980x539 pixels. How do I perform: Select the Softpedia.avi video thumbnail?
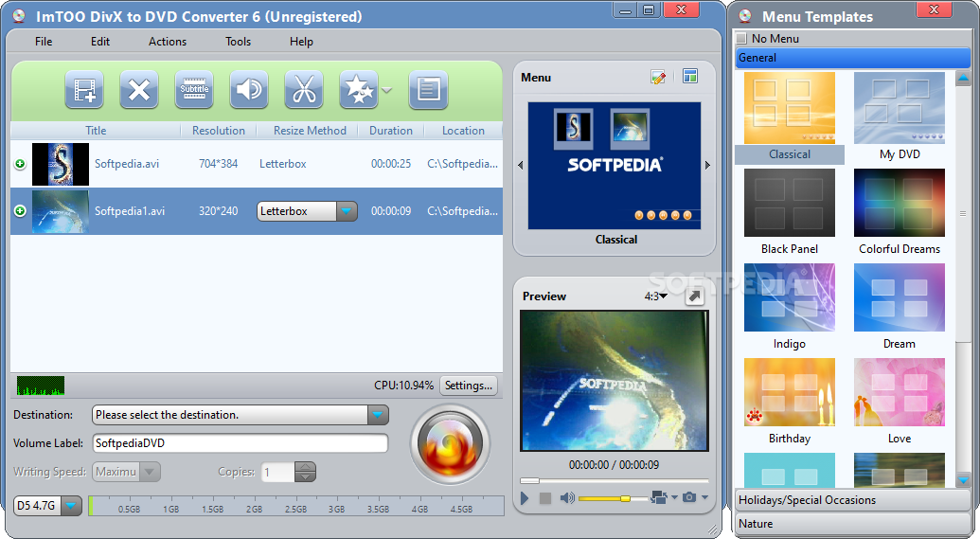[61, 165]
